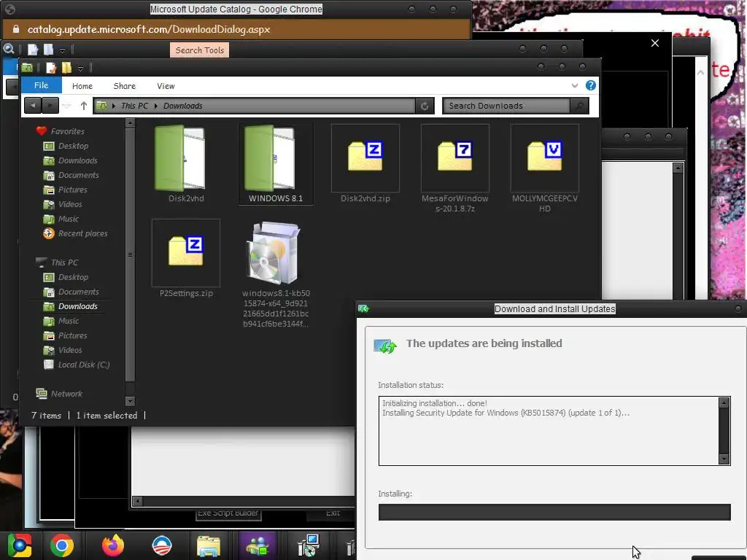Open the WINDOWS 8.1 folder
This screenshot has height=560, width=747.
click(276, 163)
